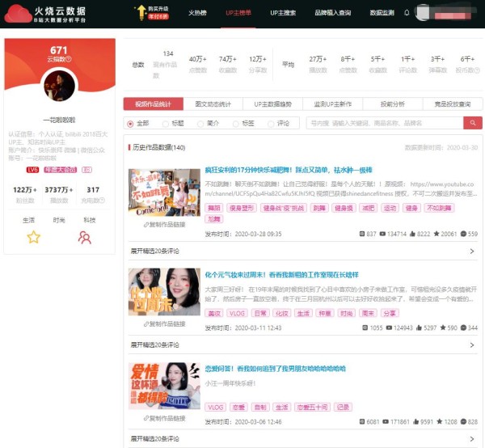Click the thumbs-up icon showing 5297
This screenshot has width=485, height=448.
[419, 328]
